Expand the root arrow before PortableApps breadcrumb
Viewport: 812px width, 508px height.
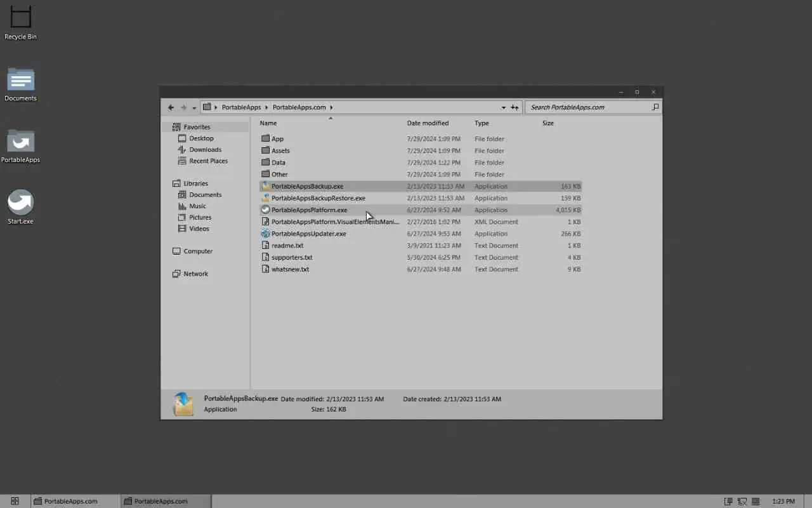click(x=216, y=107)
